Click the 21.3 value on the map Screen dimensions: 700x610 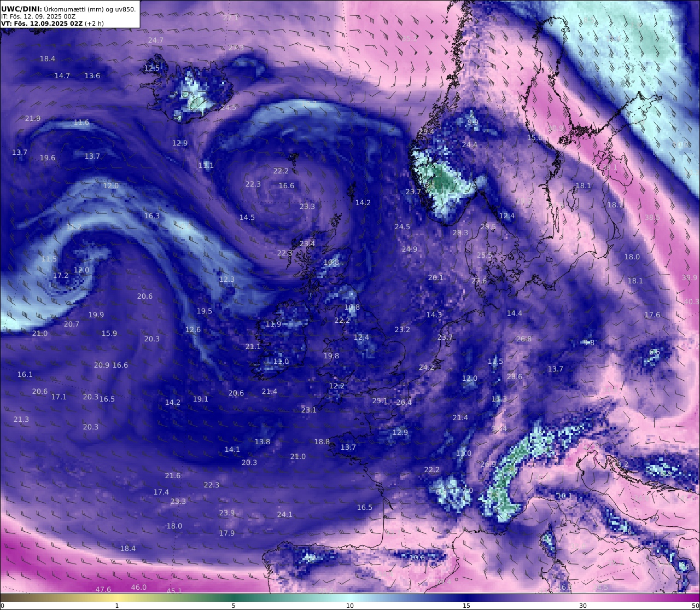21,420
